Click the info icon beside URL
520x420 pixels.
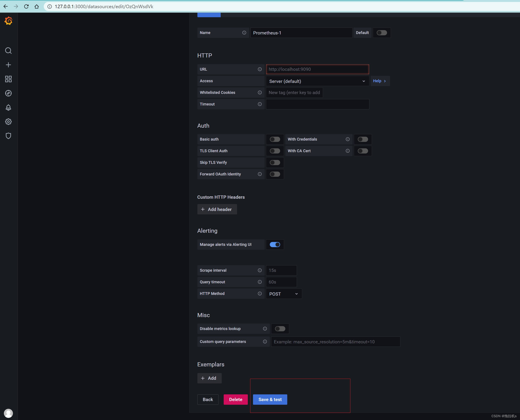pyautogui.click(x=260, y=69)
